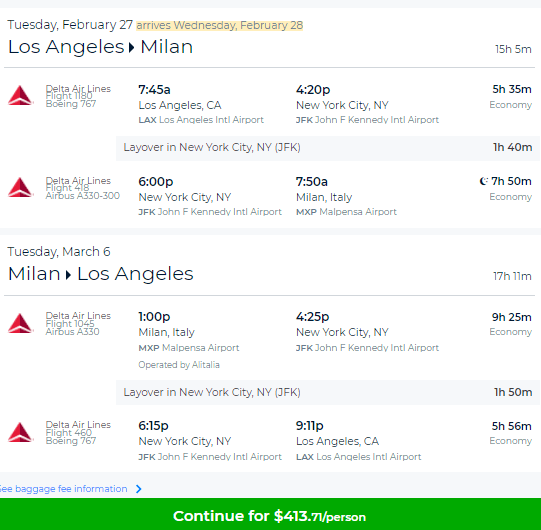The height and width of the screenshot is (530, 541).
Task: Click Delta logo for Flight 418
Action: click(20, 187)
